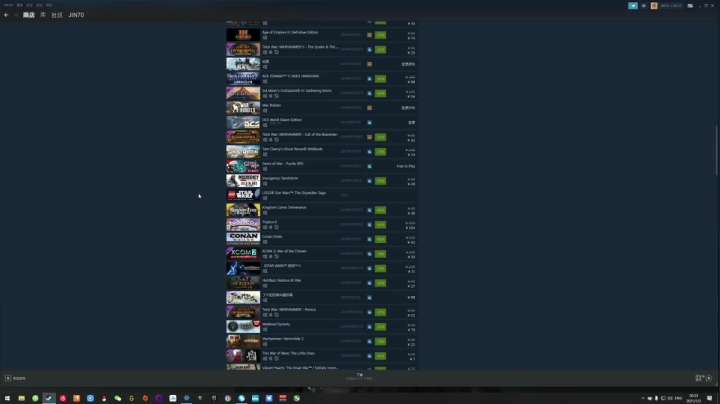Open the account avatar in the title bar
Screen dimensions: 720x404
(654, 6)
